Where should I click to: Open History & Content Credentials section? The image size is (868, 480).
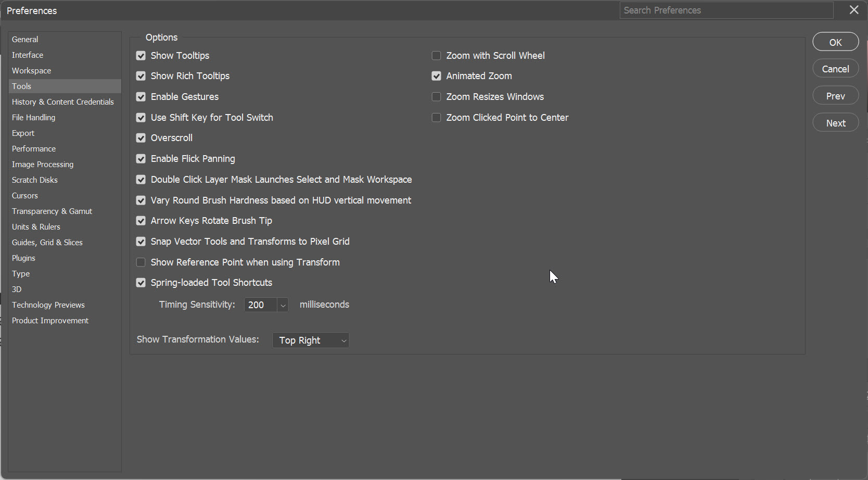pos(63,102)
